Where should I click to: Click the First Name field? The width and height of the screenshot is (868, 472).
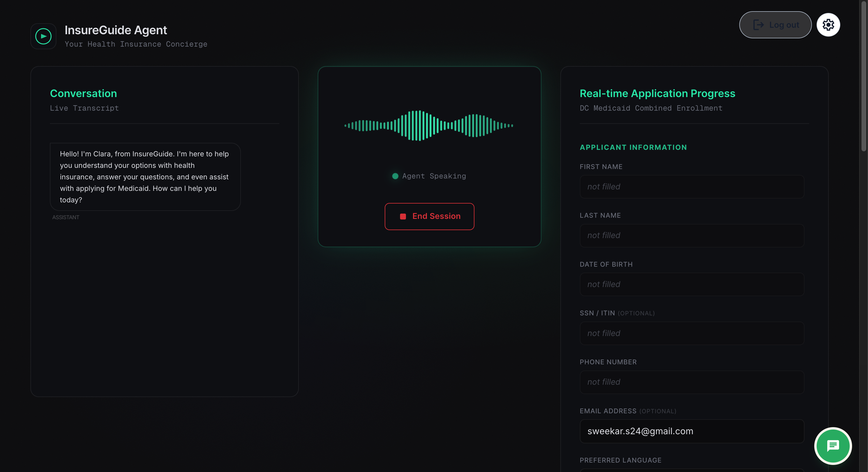691,187
